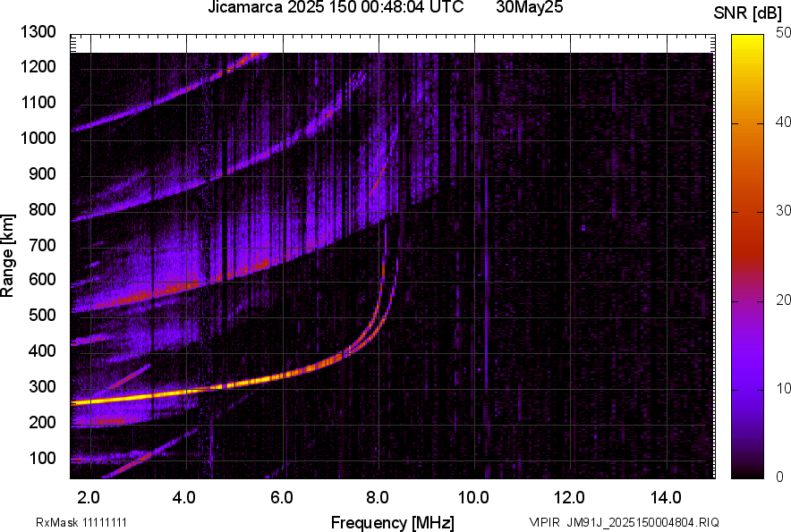Click the plot title 'Jicamarca 2025 150 00:48:04 UTC'
This screenshot has width=791, height=532.
point(336,7)
